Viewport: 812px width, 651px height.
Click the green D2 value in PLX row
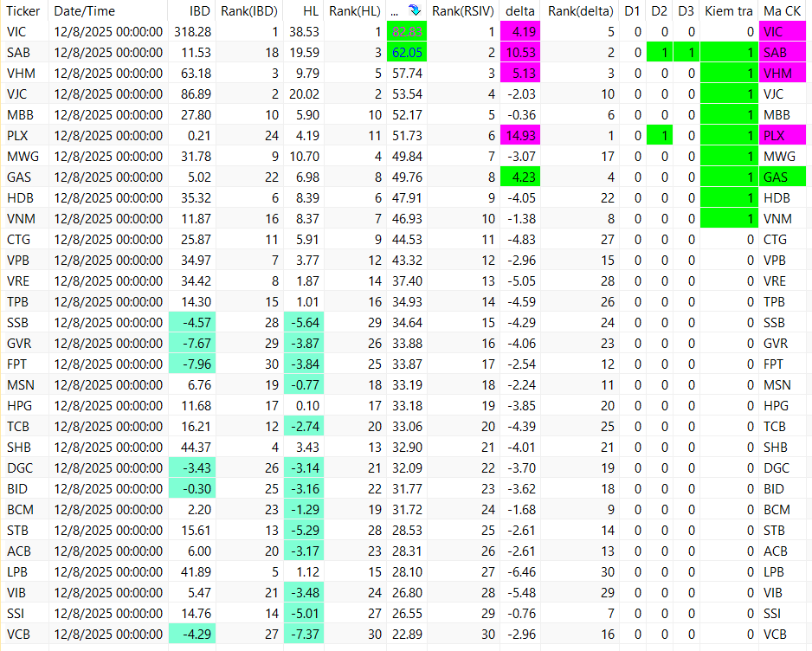point(660,136)
